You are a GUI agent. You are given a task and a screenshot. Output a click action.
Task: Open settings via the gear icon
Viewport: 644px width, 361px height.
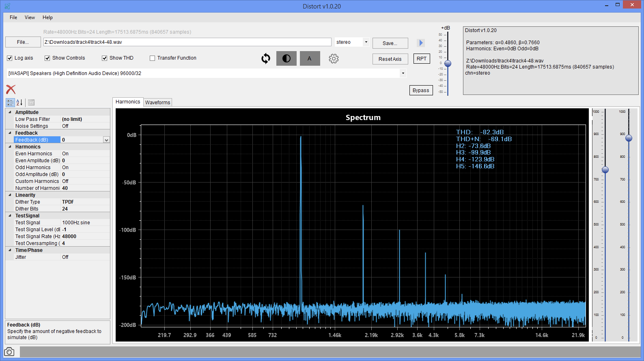click(x=334, y=58)
